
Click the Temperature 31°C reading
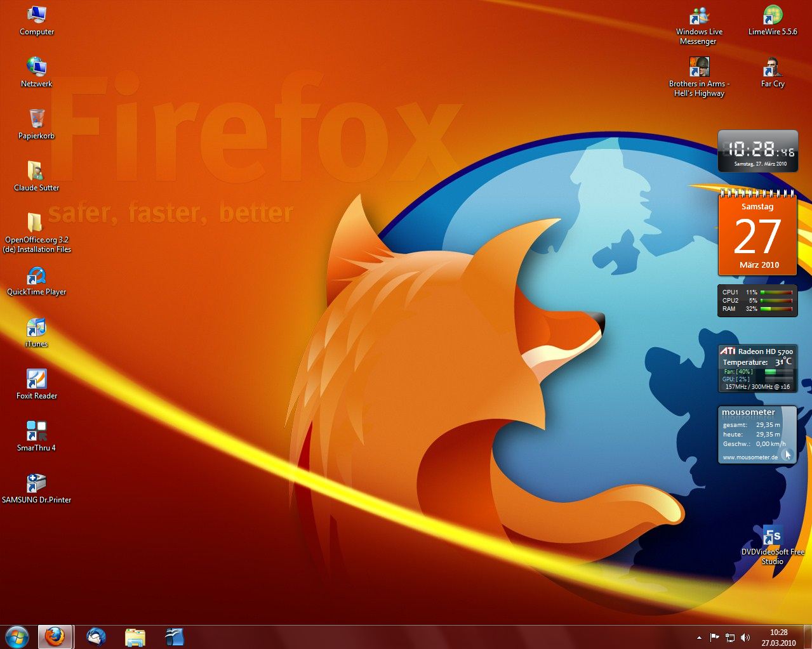(757, 362)
